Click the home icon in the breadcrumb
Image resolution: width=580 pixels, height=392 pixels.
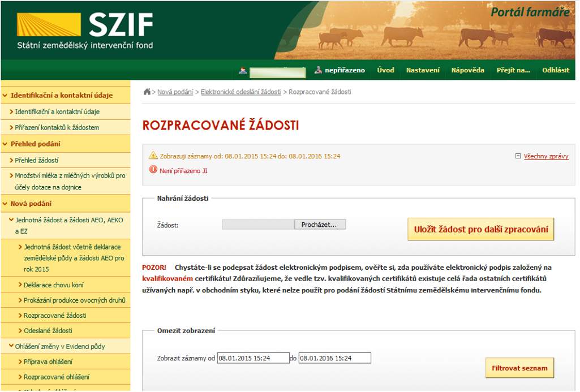point(147,91)
